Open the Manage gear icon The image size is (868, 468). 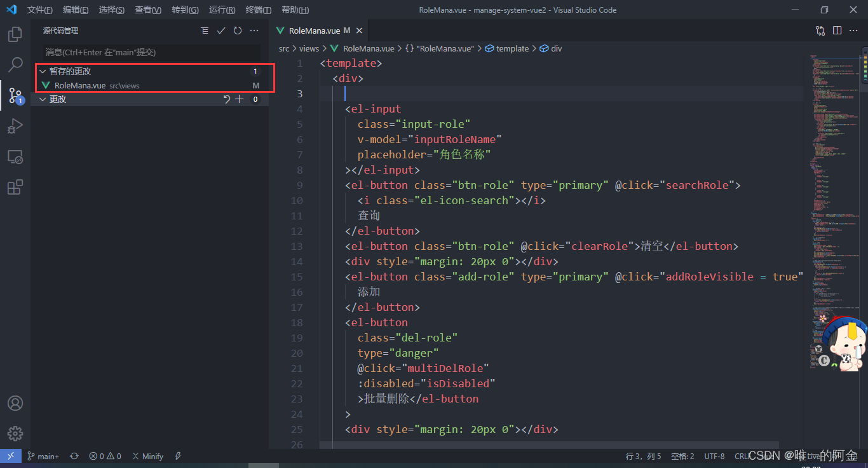(15, 434)
